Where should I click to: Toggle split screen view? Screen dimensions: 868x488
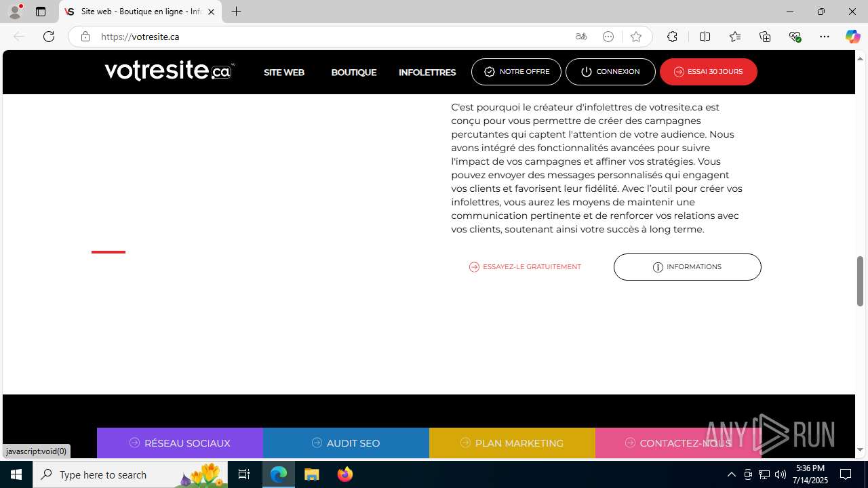tap(705, 37)
